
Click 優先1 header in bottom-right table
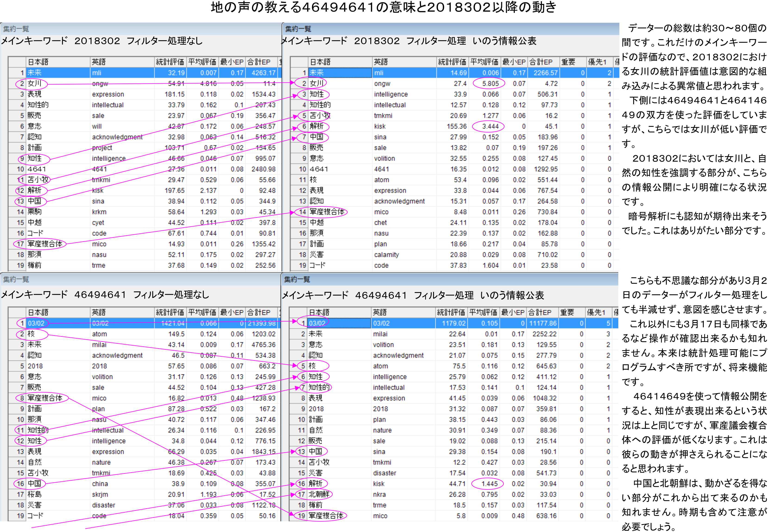click(596, 312)
